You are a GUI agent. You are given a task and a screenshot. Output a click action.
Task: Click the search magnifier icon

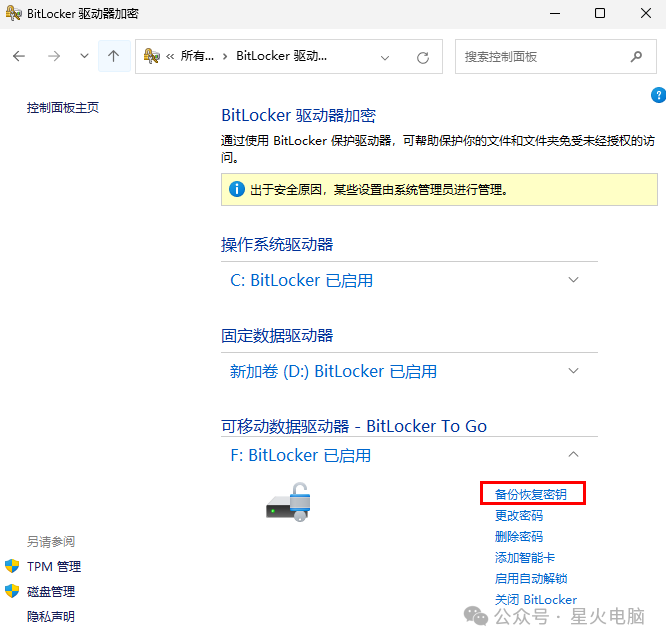pos(636,56)
